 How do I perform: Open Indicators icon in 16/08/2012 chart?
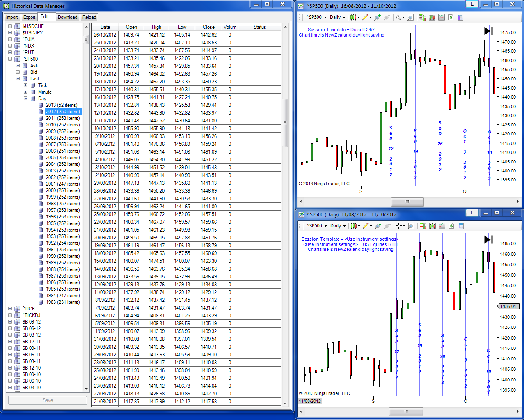pyautogui.click(x=442, y=17)
